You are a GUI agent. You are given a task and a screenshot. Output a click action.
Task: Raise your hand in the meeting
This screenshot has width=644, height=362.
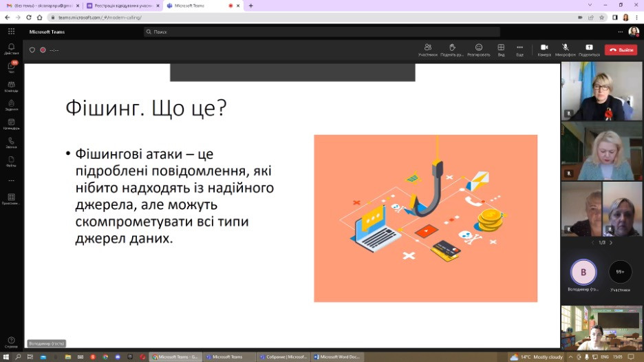point(452,50)
